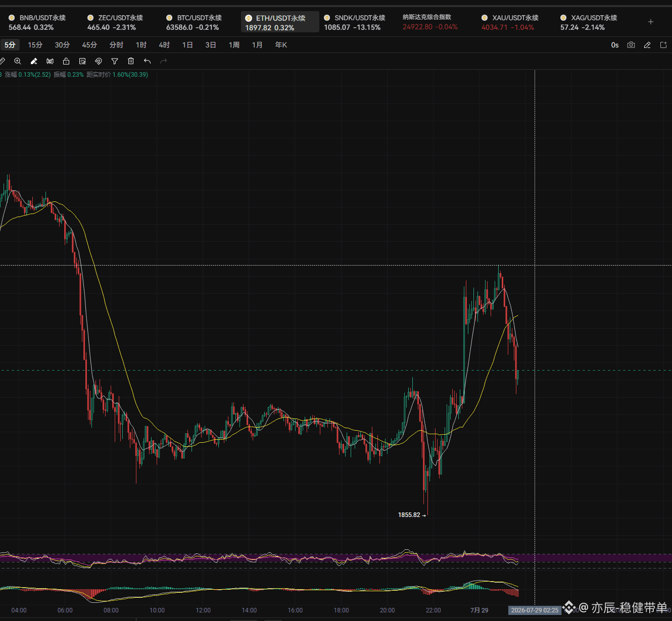Click the 22:00 time axis label
The width and height of the screenshot is (672, 621).
(433, 610)
